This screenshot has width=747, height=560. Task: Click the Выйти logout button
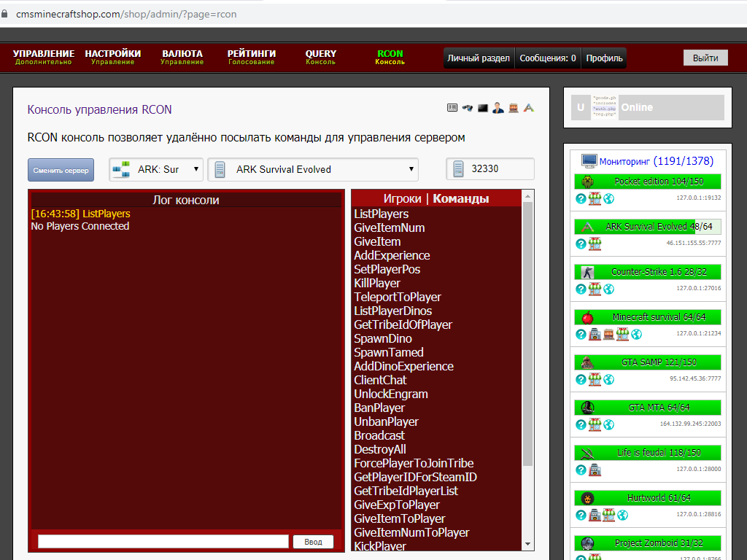coord(705,58)
